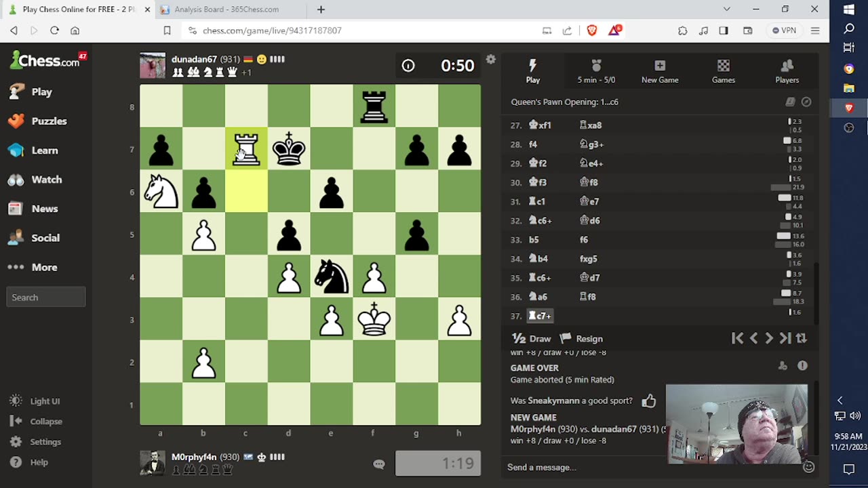Click the Brave Shields icon
This screenshot has width=868, height=488.
592,30
